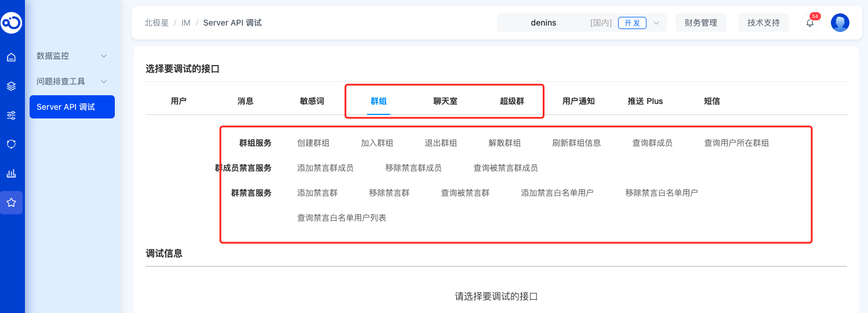Screen dimensions: 868x313
Task: Select the 加入群组 API
Action: point(377,143)
